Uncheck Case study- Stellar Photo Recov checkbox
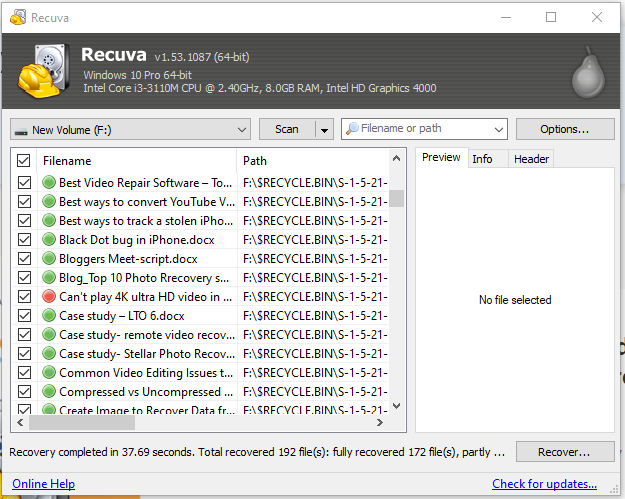 click(x=24, y=354)
